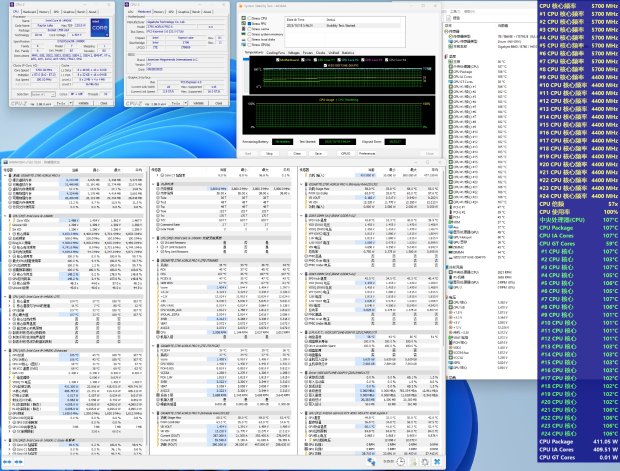The height and width of the screenshot is (471, 620).
Task: Click the Clear button in Stability Test
Action: pos(297,153)
